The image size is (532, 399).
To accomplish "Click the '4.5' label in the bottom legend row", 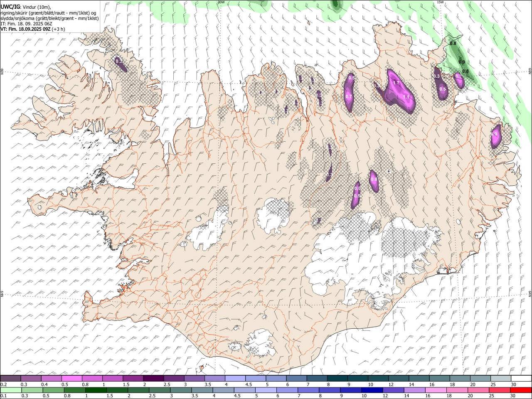I will click(237, 396).
